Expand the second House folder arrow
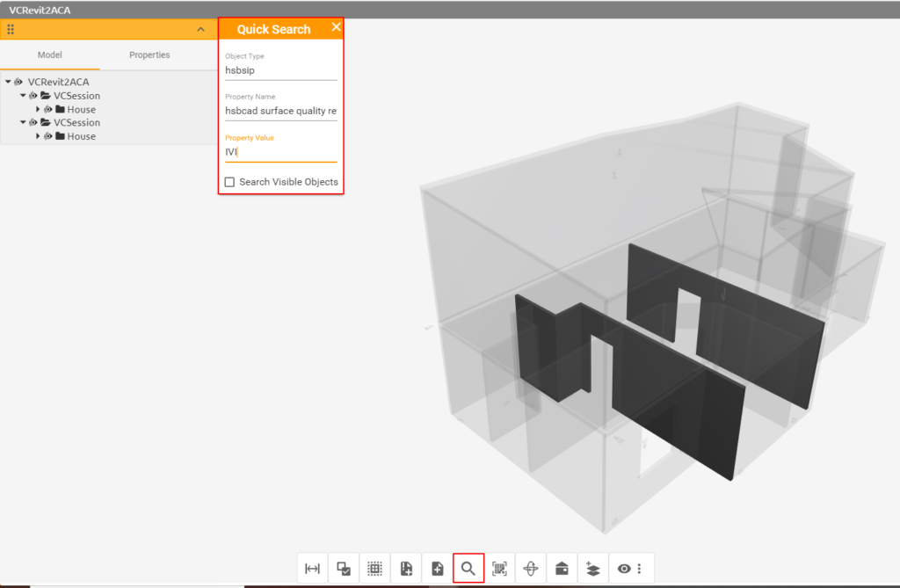900x588 pixels. coord(38,136)
